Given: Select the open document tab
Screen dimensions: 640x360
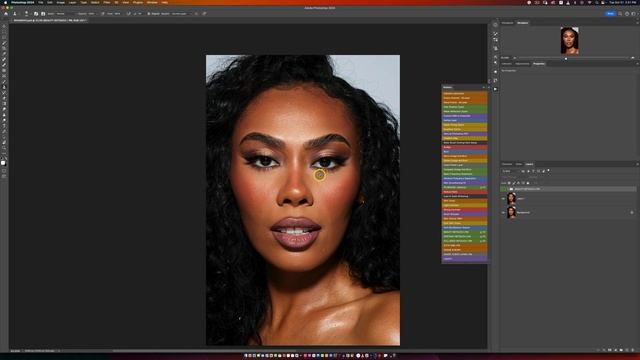Looking at the screenshot, I should click(x=50, y=20).
